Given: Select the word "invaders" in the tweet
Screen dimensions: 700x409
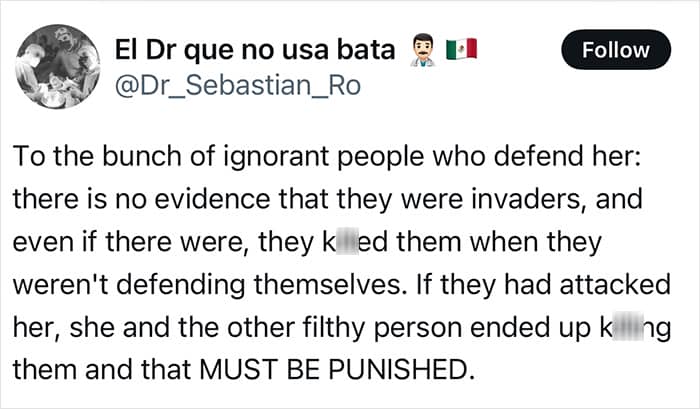Looking at the screenshot, I should click(x=529, y=199).
